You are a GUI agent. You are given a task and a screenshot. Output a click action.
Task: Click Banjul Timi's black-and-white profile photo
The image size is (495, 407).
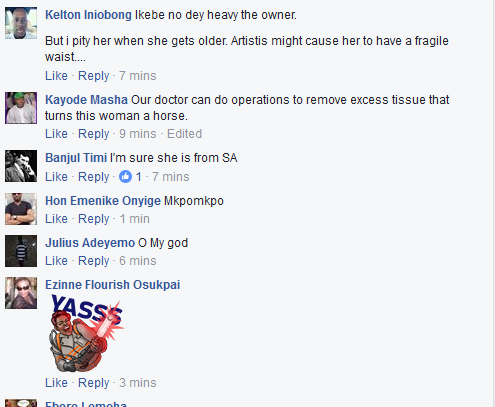[x=21, y=166]
